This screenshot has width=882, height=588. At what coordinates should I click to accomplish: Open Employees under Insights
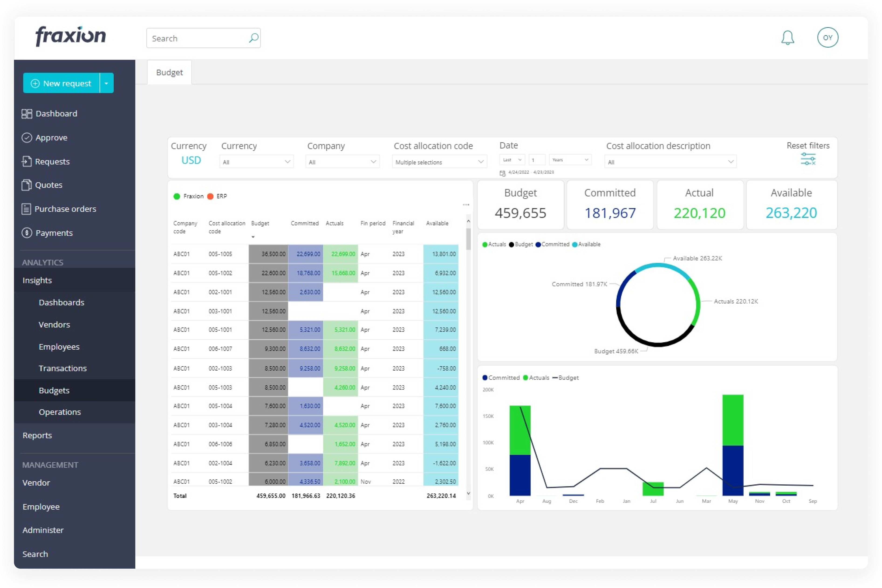point(59,347)
